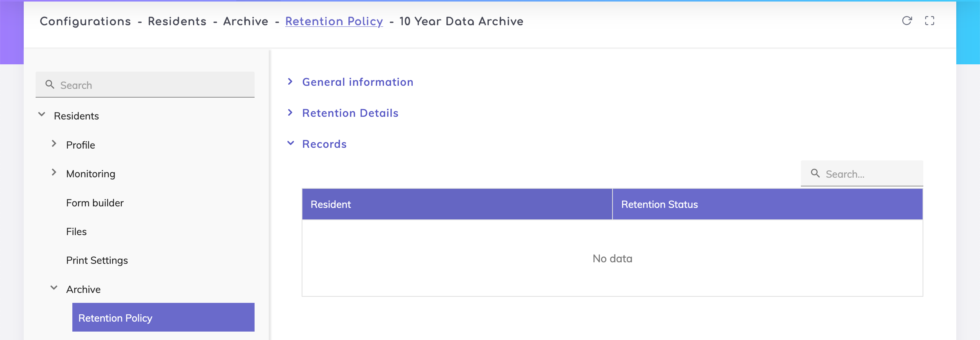This screenshot has width=980, height=340.
Task: Expand the Profile tree node
Action: coord(54,144)
